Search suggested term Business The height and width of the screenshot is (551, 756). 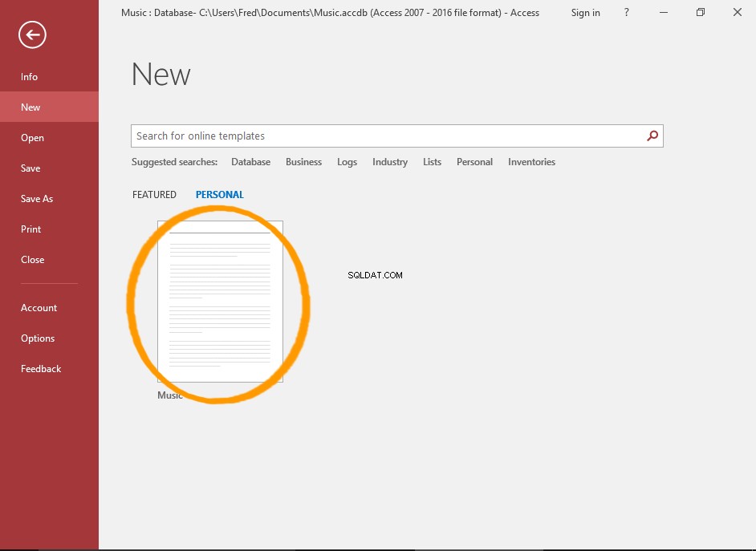[303, 162]
